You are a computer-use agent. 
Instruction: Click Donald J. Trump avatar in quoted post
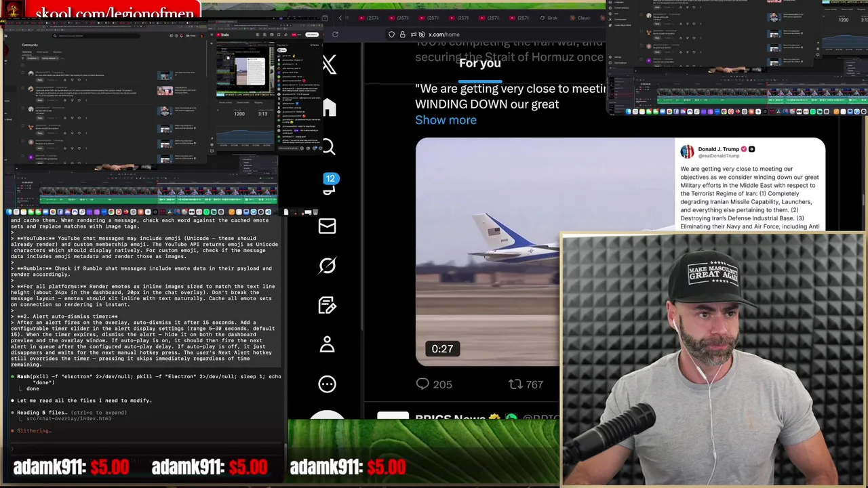pos(687,152)
